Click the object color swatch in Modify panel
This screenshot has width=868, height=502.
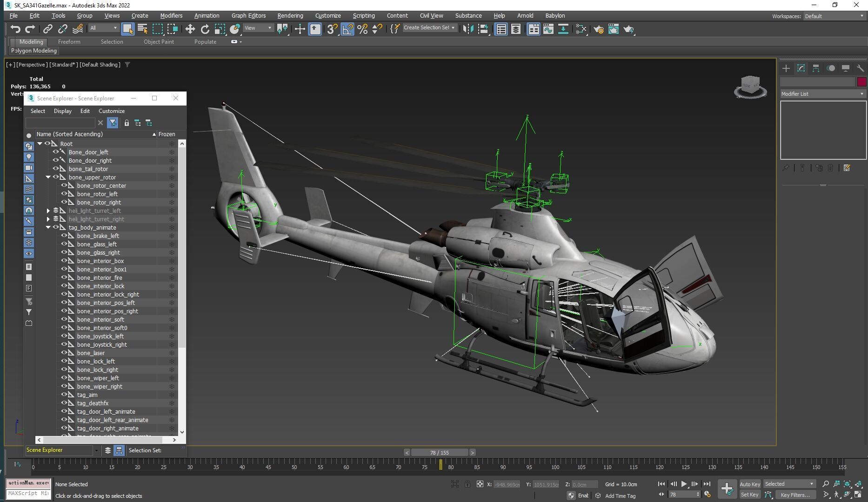861,82
